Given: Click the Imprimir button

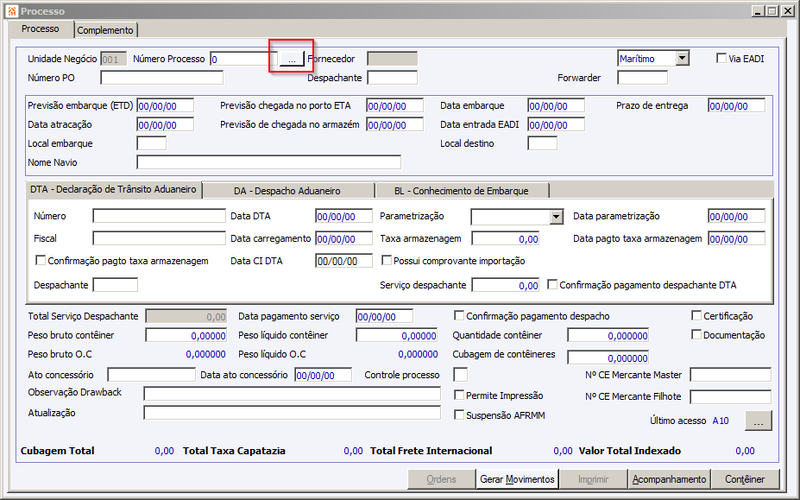Looking at the screenshot, I should [593, 480].
